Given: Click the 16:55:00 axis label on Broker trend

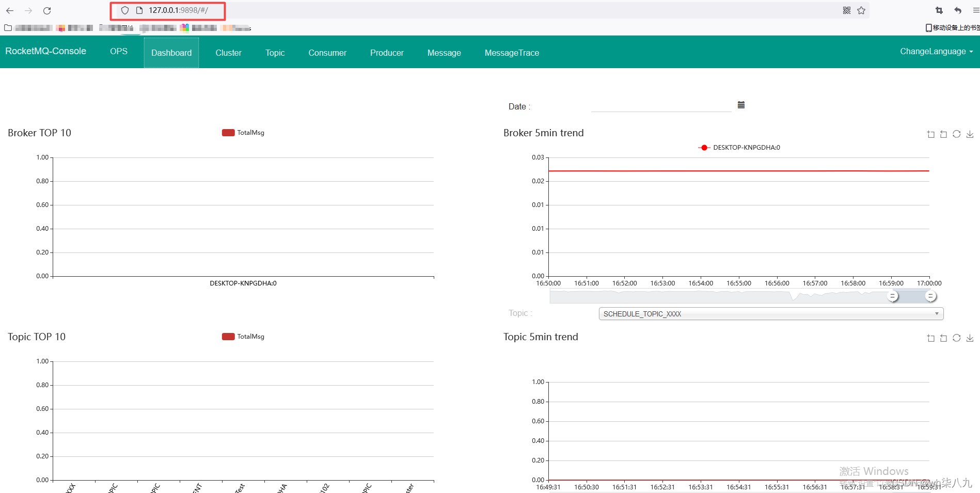Looking at the screenshot, I should coord(739,283).
